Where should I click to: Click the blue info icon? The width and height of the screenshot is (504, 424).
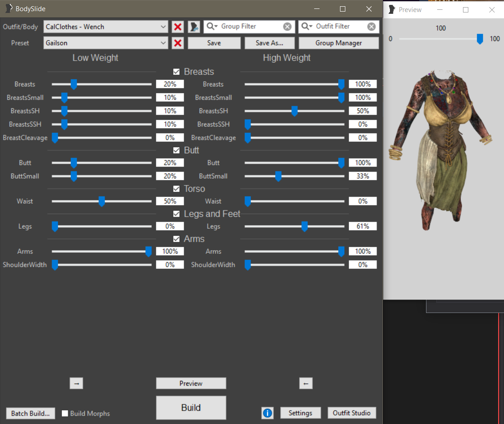click(267, 413)
